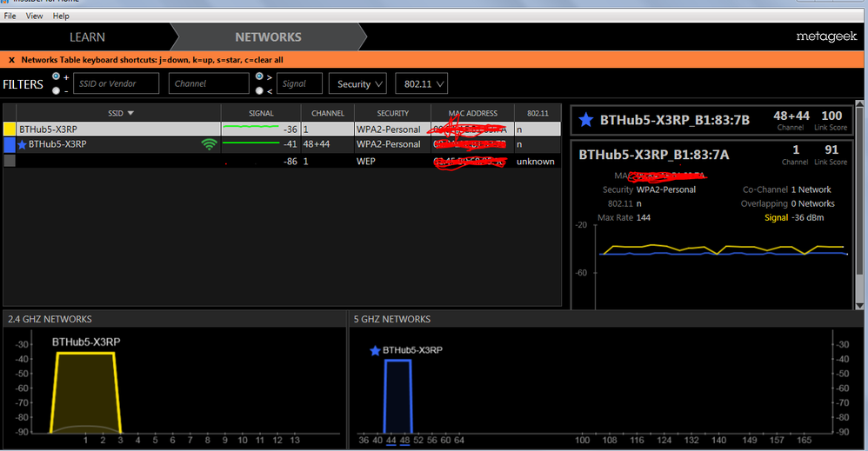The height and width of the screenshot is (451, 868).
Task: Switch to the NETWORKS tab
Action: pyautogui.click(x=268, y=37)
